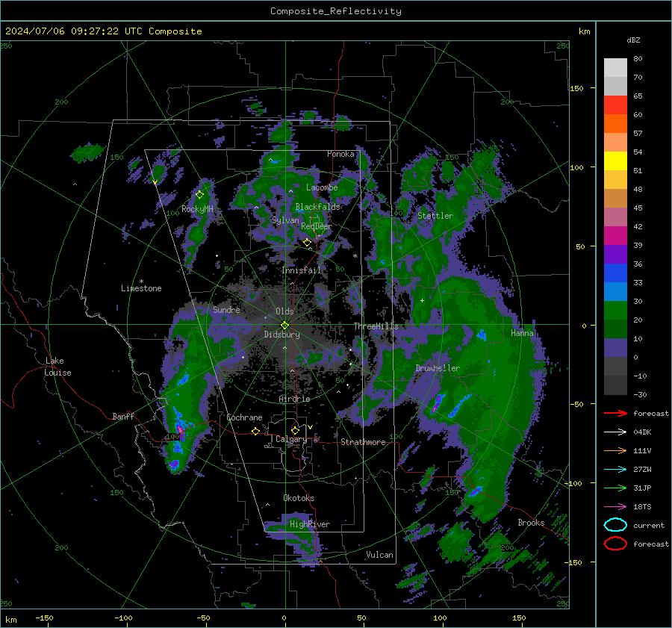Click the dBZ legend heading
The height and width of the screenshot is (628, 672).
(633, 40)
